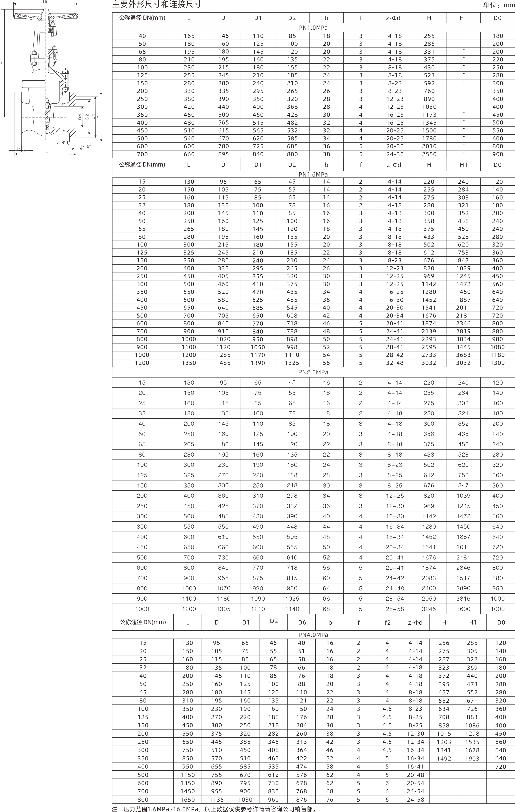Click the H1 value 3683
The width and height of the screenshot is (515, 812).
(463, 355)
